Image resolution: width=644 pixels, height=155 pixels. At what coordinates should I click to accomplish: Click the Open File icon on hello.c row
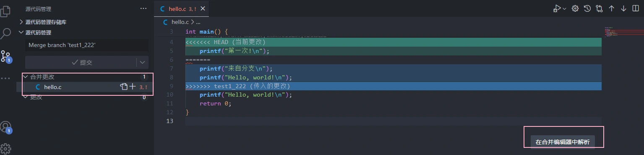pyautogui.click(x=124, y=87)
